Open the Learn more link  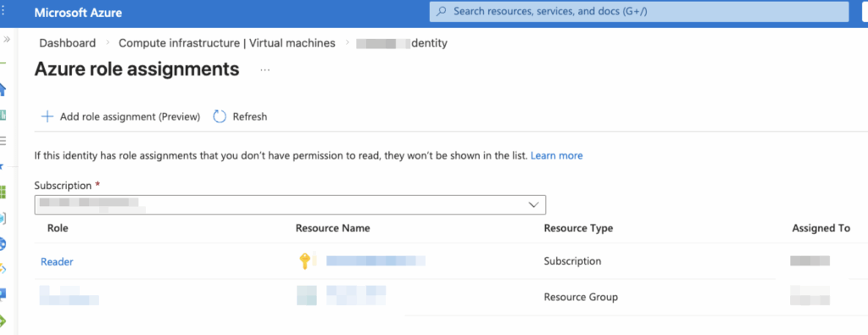[x=556, y=155]
